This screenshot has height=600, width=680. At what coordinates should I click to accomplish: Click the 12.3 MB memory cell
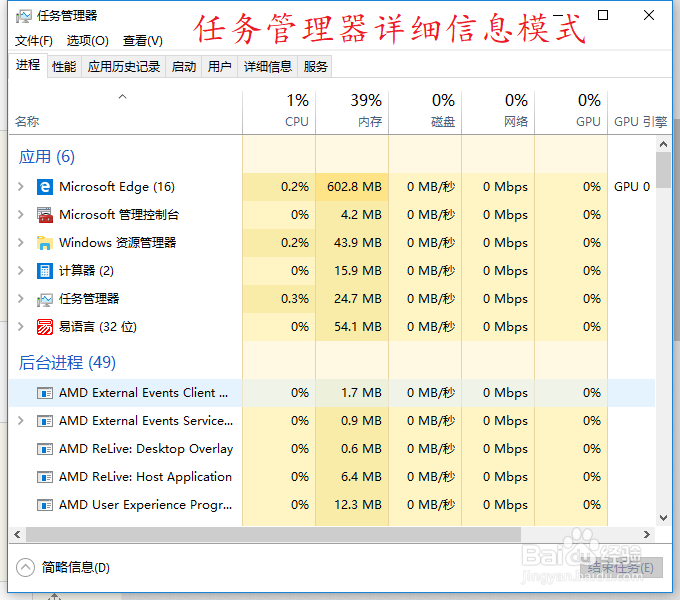352,505
